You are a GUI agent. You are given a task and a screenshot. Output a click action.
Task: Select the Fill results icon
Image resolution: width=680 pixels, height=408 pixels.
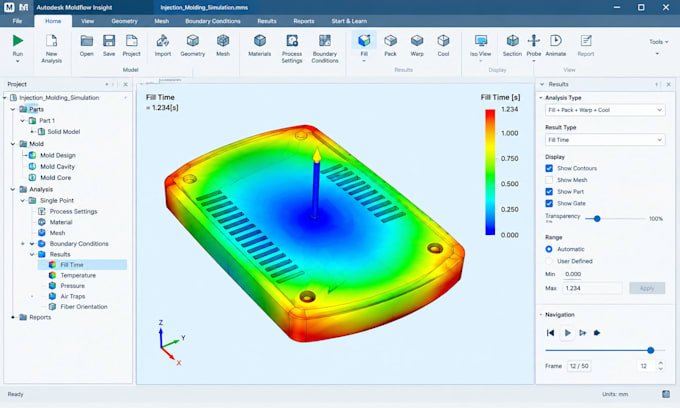364,41
